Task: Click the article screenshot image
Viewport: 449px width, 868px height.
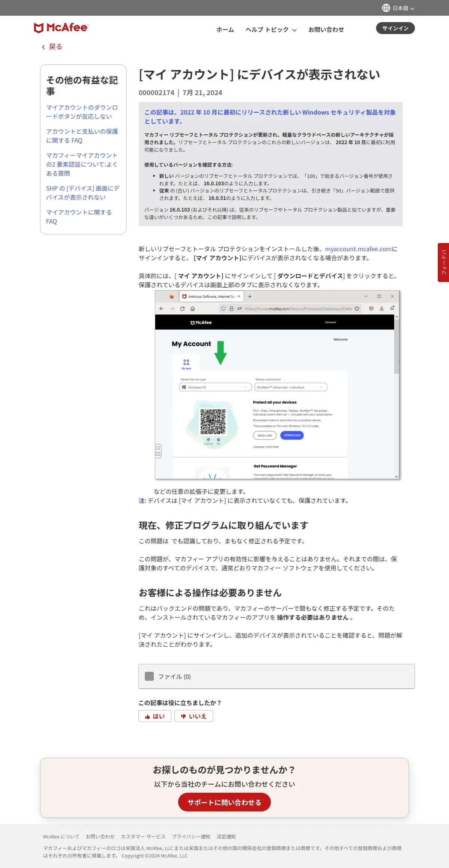Action: point(277,385)
